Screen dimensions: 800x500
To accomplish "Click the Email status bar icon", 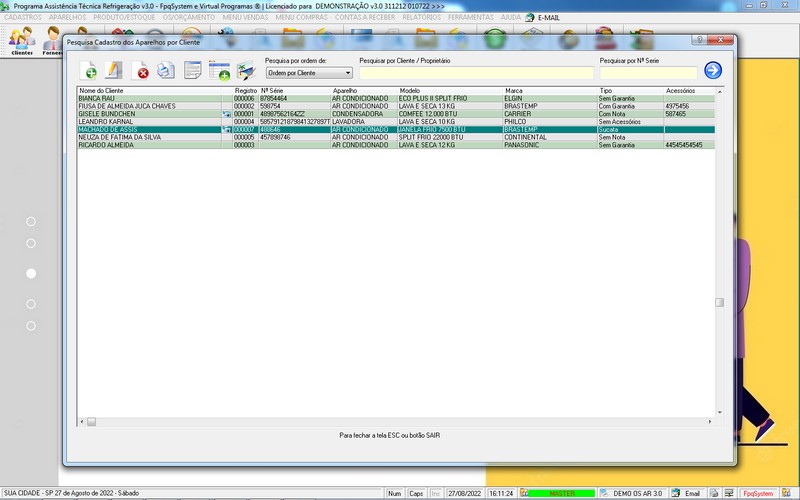I will (x=676, y=493).
